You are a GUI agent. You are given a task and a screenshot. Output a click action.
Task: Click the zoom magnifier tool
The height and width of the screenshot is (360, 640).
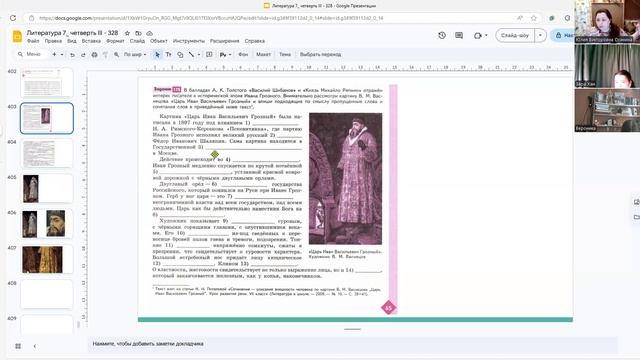pyautogui.click(x=116, y=54)
